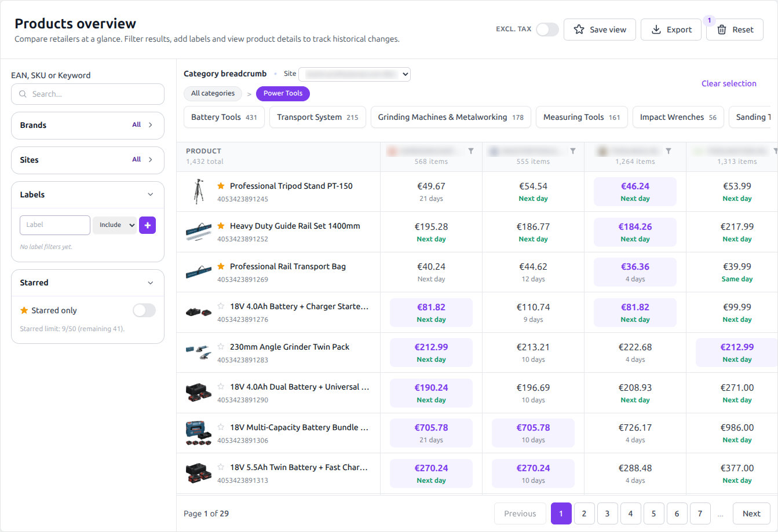Image resolution: width=778 pixels, height=532 pixels.
Task: Star the 230mm Angle Grinder Twin Pack
Action: 221,347
